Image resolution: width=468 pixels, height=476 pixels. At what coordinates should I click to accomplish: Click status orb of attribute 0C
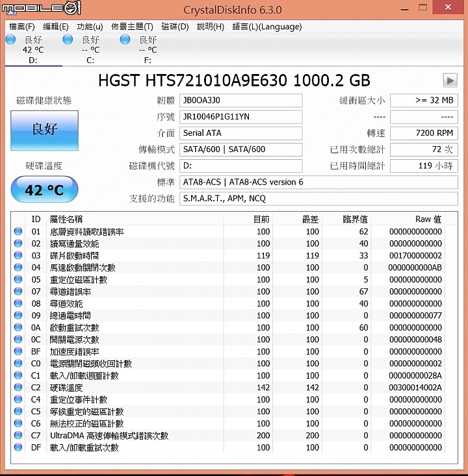[x=18, y=339]
